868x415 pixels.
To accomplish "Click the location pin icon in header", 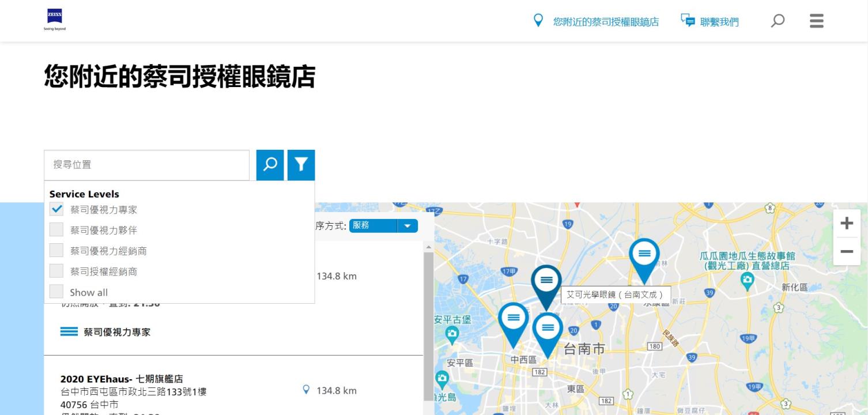I will point(538,21).
